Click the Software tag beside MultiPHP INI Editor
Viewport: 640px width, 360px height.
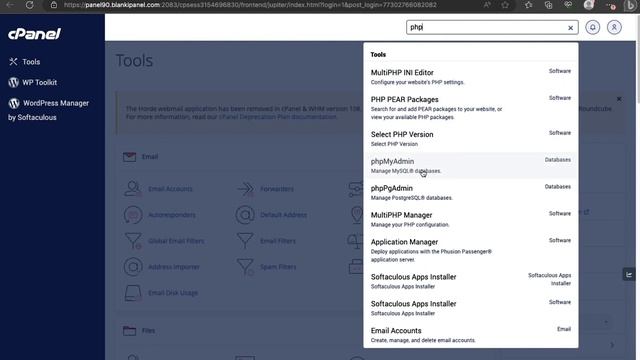tap(560, 71)
